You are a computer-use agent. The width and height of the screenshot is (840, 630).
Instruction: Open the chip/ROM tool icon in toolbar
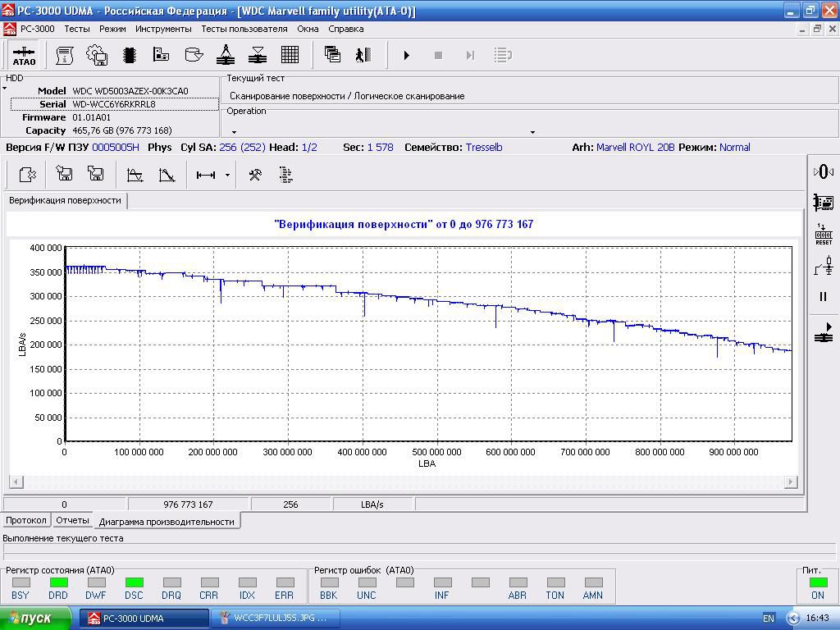[x=129, y=55]
